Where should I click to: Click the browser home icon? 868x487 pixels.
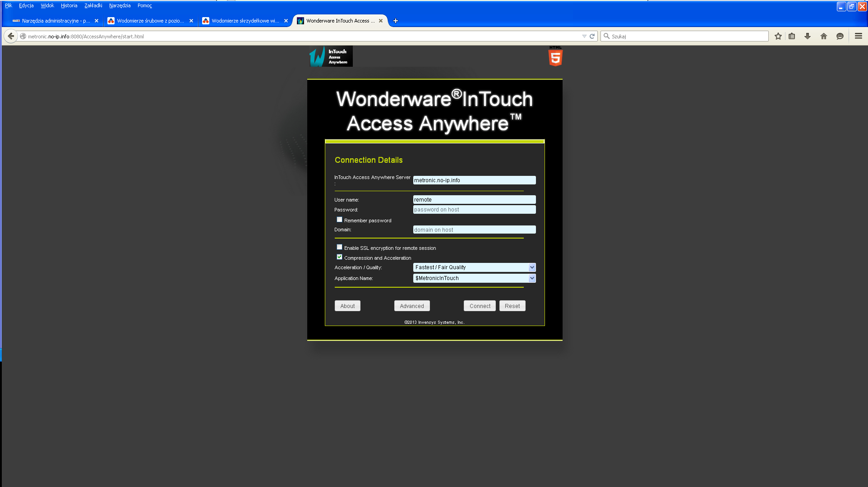pyautogui.click(x=824, y=37)
